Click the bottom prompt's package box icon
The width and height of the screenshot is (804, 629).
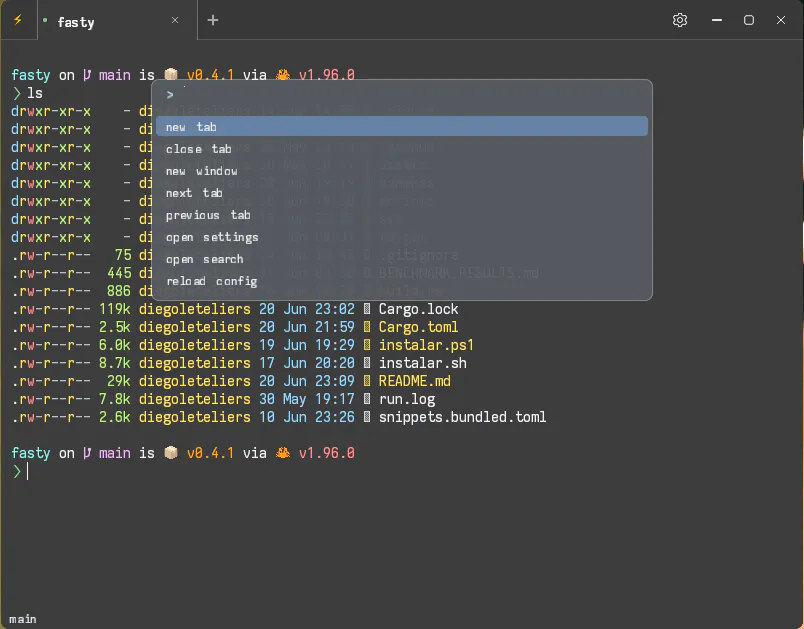point(171,453)
